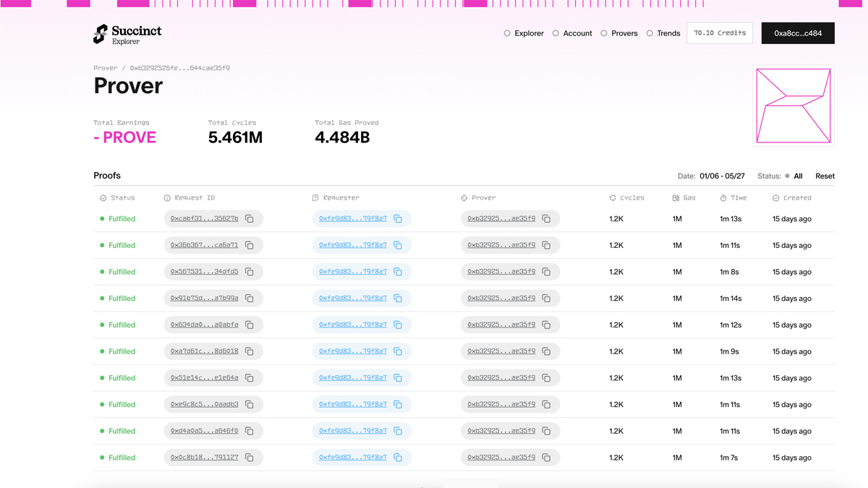Go to the Explorer nav item
This screenshot has height=488, width=868.
[x=524, y=33]
